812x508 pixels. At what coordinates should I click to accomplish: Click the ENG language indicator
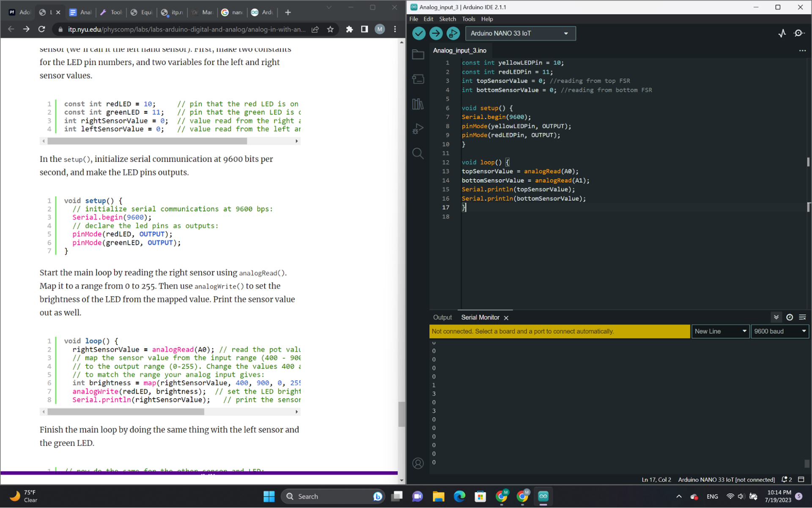tap(712, 497)
